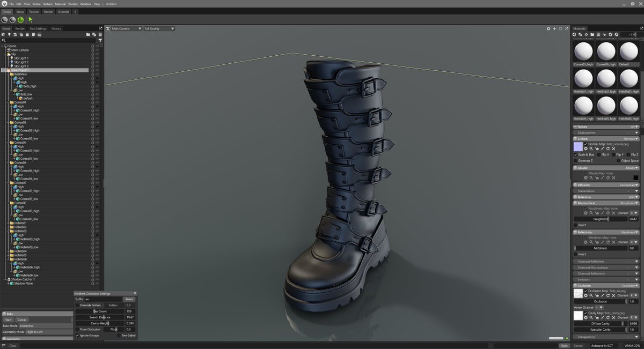This screenshot has width=644, height=349.
Task: Click the material folder icon in Materials panel
Action: point(592,34)
